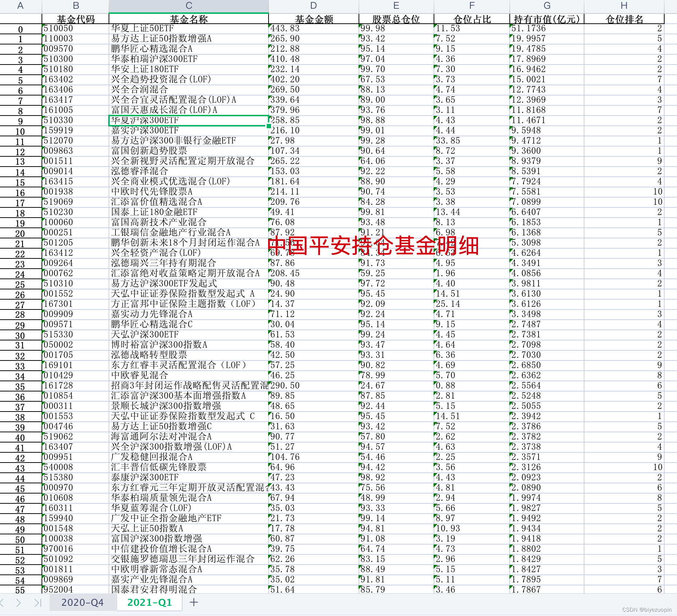Select cell 华夏蓝筹混合(LOF)
This screenshot has width=677, height=616.
[189, 508]
